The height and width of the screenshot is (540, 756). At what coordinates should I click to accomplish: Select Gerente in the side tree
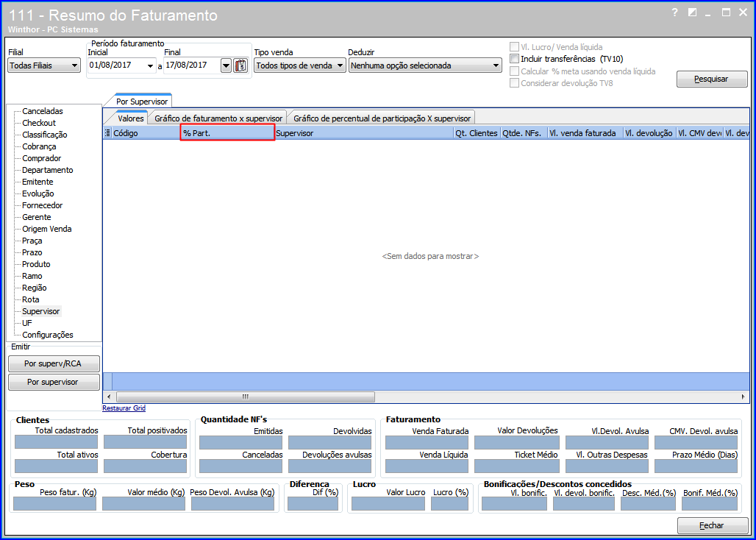point(37,218)
